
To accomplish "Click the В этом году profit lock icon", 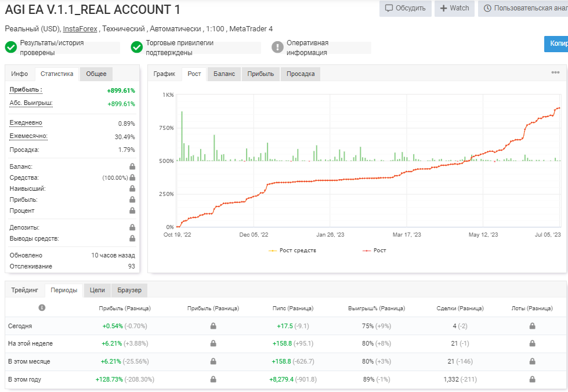I will coord(213,379).
